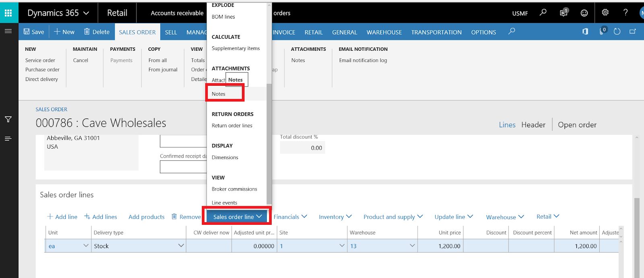Viewport: 644px width, 278px height.
Task: Expand the Product and supply menu
Action: point(393,217)
